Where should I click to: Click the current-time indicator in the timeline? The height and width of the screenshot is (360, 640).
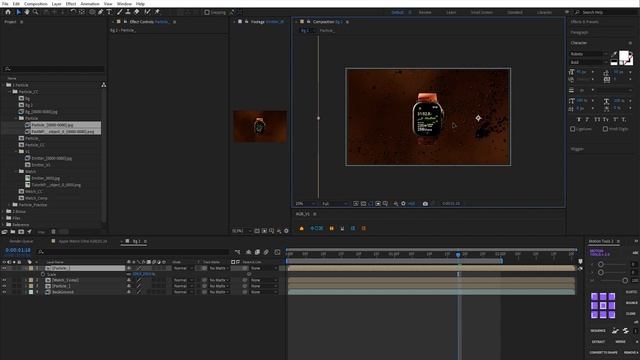click(x=458, y=254)
